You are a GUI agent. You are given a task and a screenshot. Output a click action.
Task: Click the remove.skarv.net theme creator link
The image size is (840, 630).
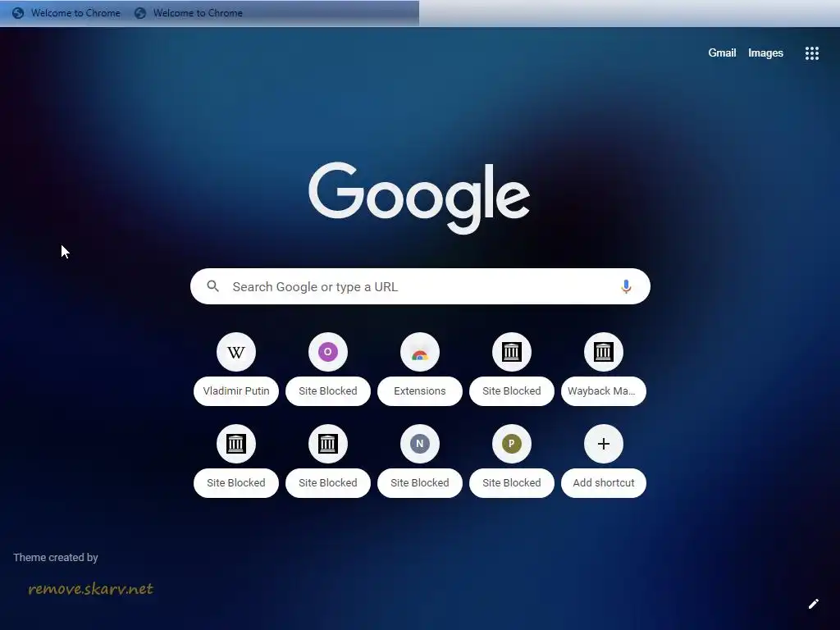click(x=90, y=589)
